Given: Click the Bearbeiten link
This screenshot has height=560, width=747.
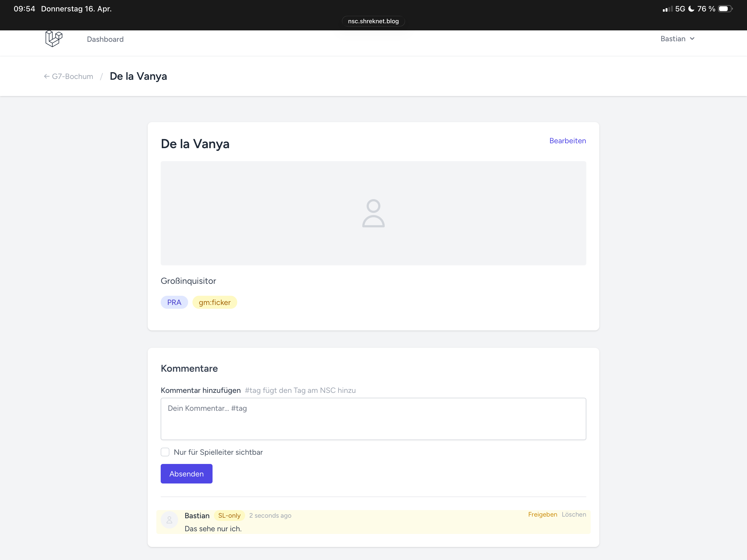Looking at the screenshot, I should pos(567,141).
